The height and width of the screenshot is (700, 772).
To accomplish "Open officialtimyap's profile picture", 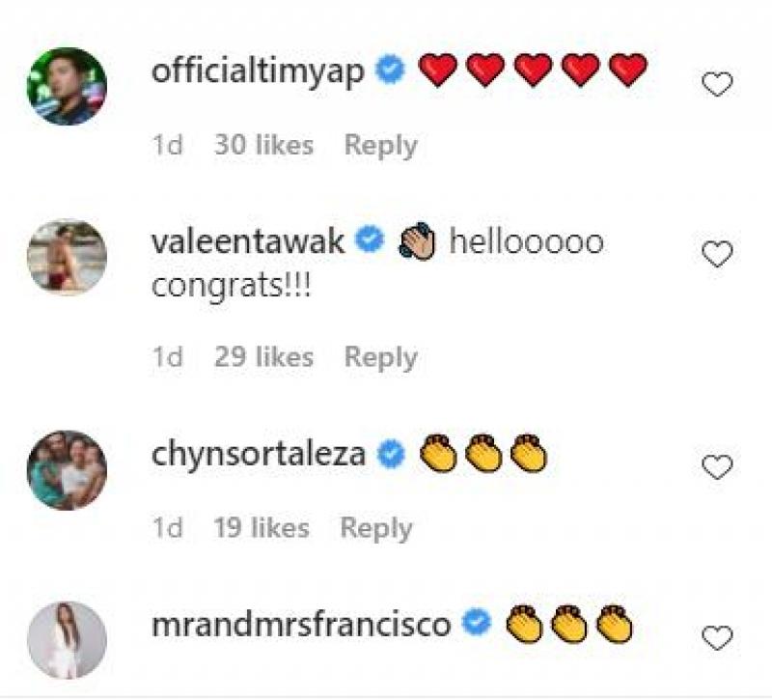I will (67, 86).
